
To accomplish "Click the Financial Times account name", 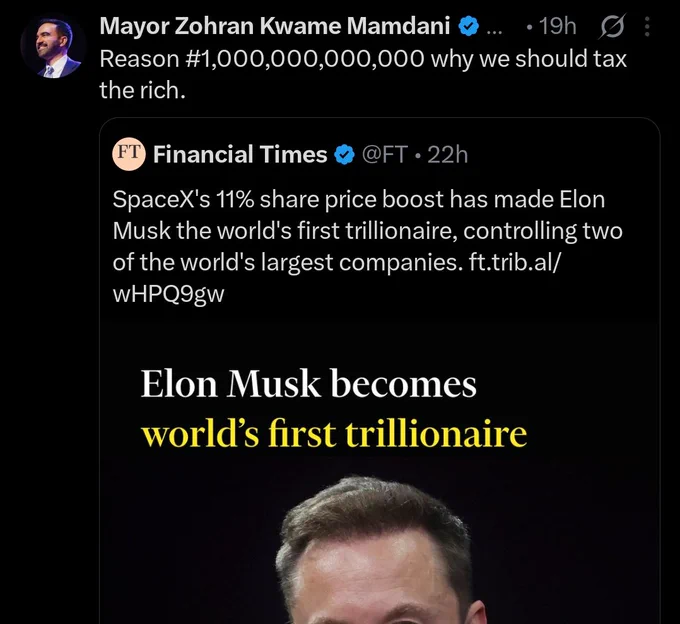I will [x=240, y=154].
